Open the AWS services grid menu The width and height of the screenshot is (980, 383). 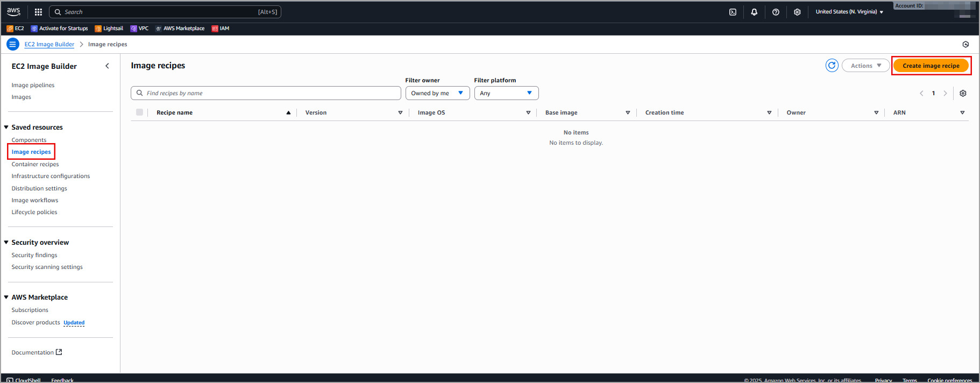pyautogui.click(x=38, y=12)
